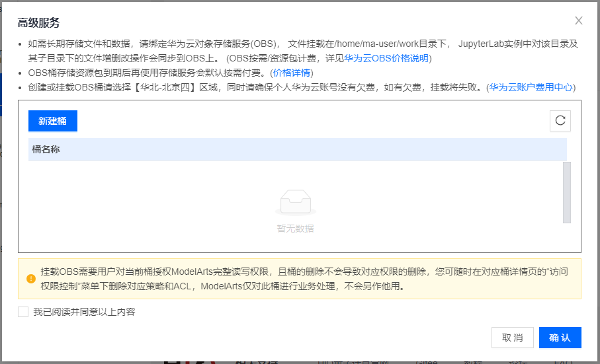Click the 暂无数据 placeholder text

295,229
